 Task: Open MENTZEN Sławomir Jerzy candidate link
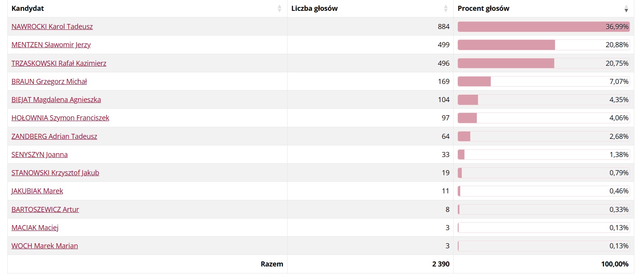point(51,45)
